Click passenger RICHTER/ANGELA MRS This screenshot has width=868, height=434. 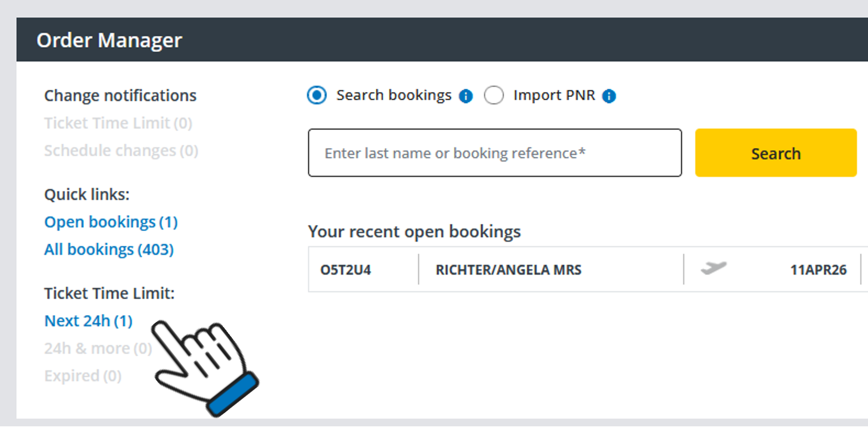508,269
